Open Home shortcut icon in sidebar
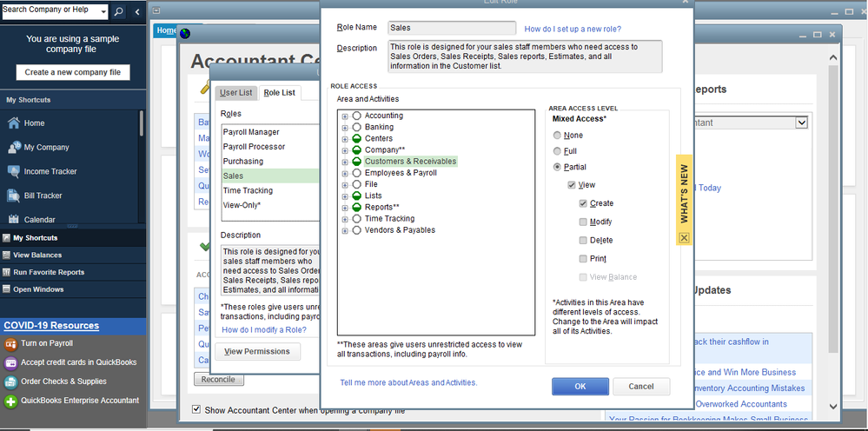868x431 pixels. click(x=14, y=123)
